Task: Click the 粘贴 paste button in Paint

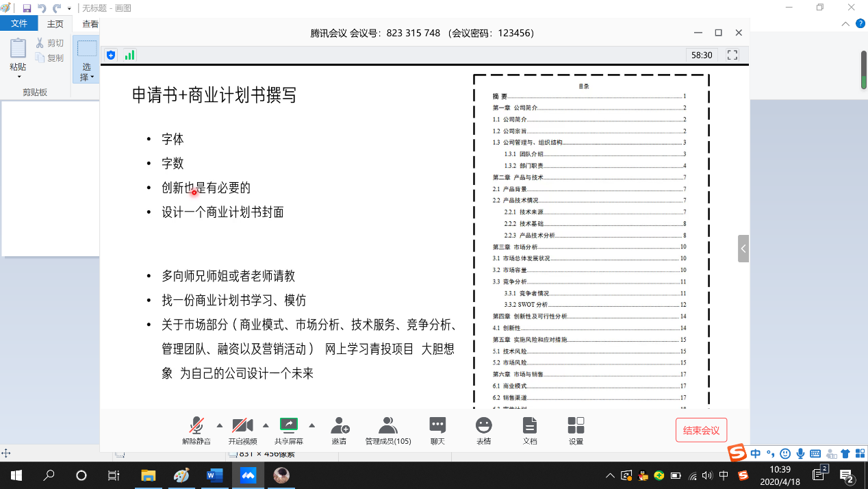Action: tap(18, 56)
